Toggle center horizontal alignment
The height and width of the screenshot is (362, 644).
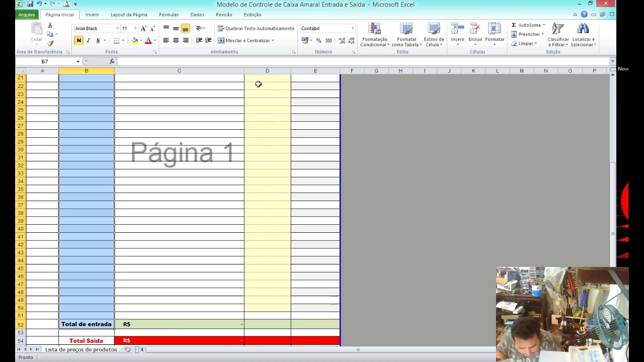(176, 40)
